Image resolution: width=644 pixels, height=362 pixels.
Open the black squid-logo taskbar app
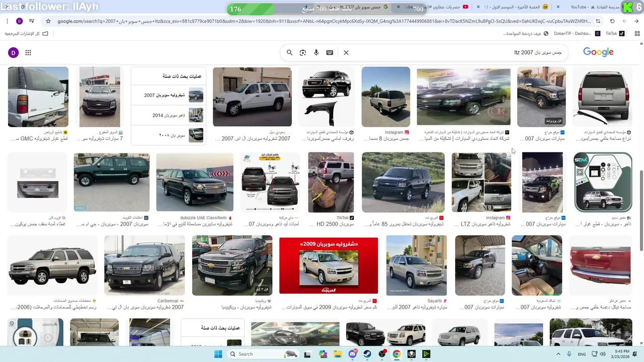coord(411,354)
